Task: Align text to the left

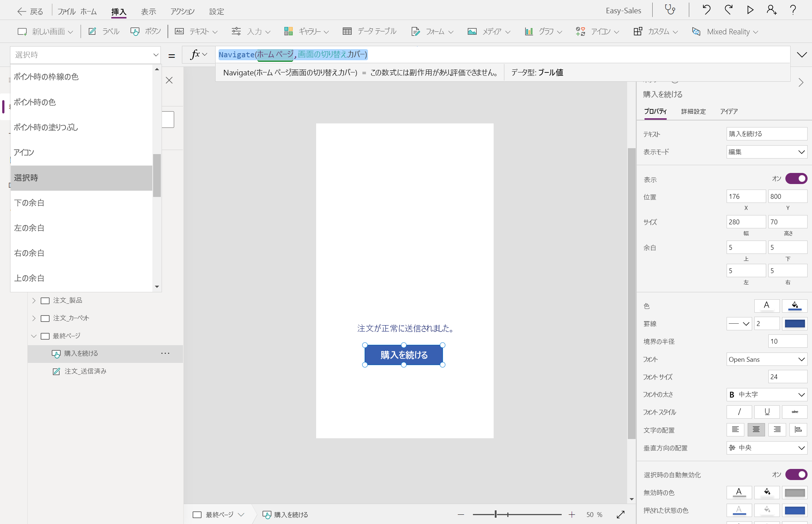Action: click(x=735, y=429)
